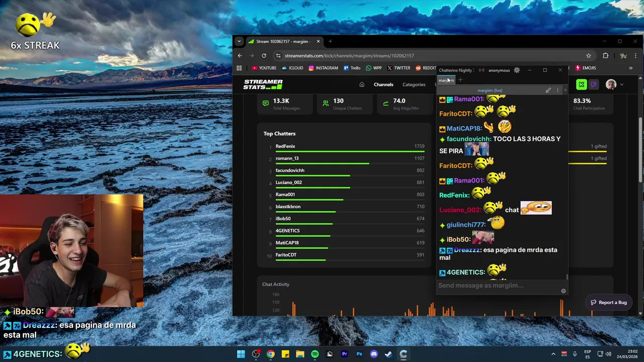This screenshot has height=362, width=644.
Task: Open the ESP language indicator in taskbar
Action: pos(588,354)
